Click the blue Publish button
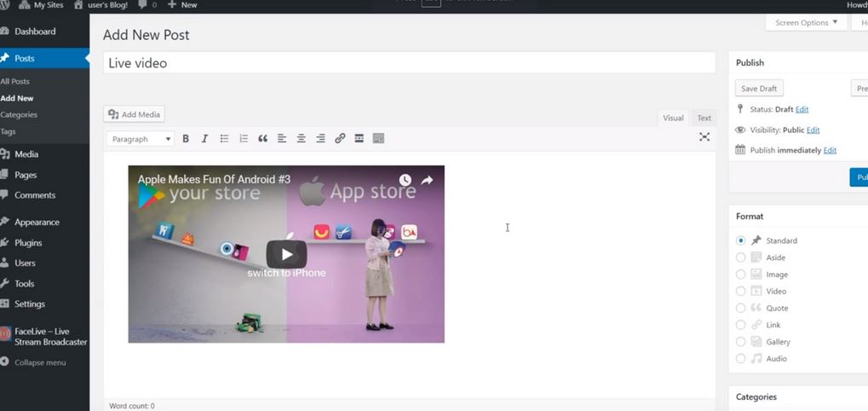Viewport: 868px width, 411px height. click(859, 177)
